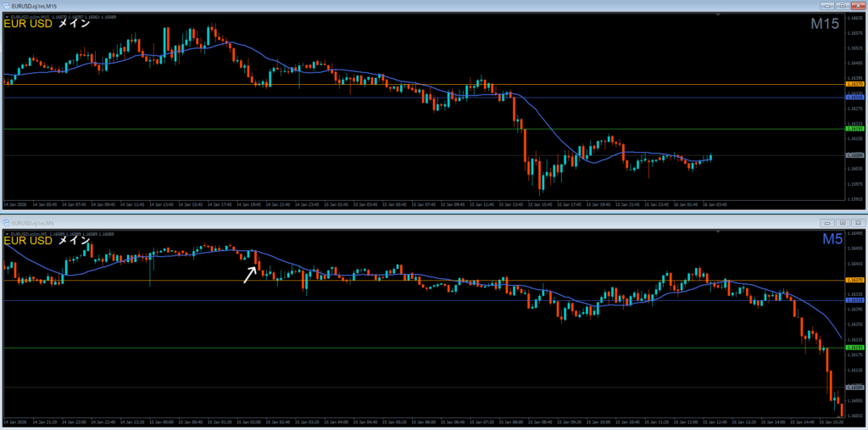Select the M15 timeframe label text
Viewport: 868px width, 430px height.
point(824,25)
